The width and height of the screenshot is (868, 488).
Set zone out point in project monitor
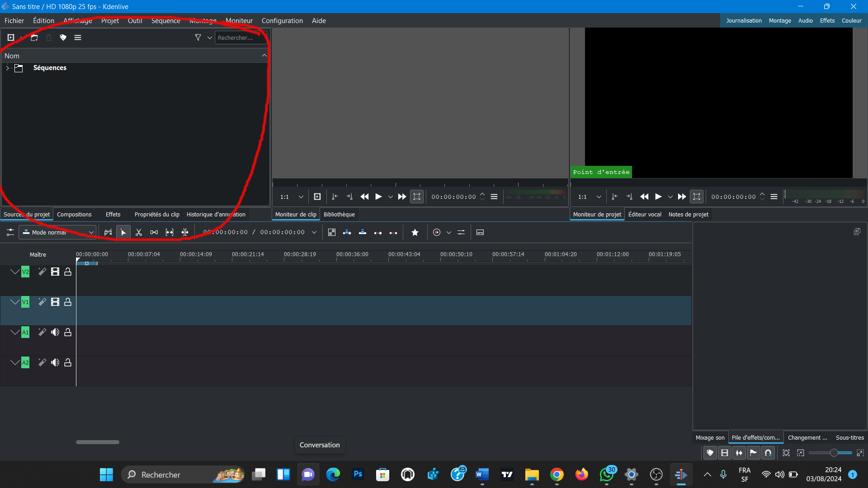[x=629, y=197]
